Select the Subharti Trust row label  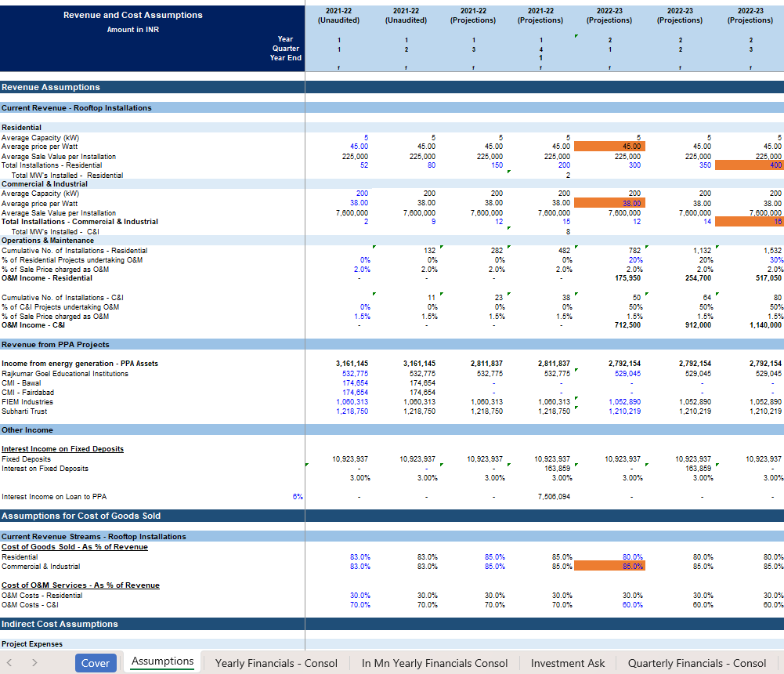pyautogui.click(x=24, y=411)
